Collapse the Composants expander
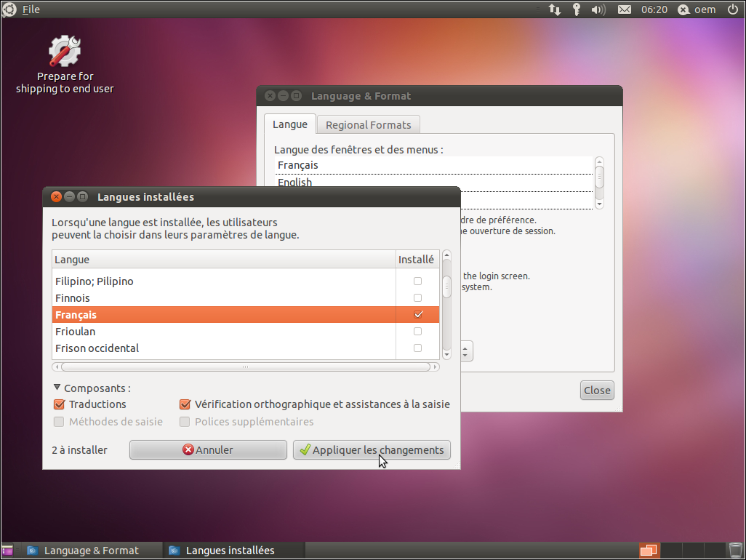The height and width of the screenshot is (560, 746). [x=57, y=388]
